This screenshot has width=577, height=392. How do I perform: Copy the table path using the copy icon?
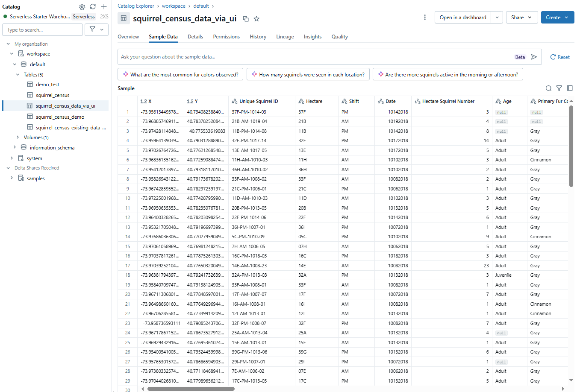pyautogui.click(x=246, y=19)
